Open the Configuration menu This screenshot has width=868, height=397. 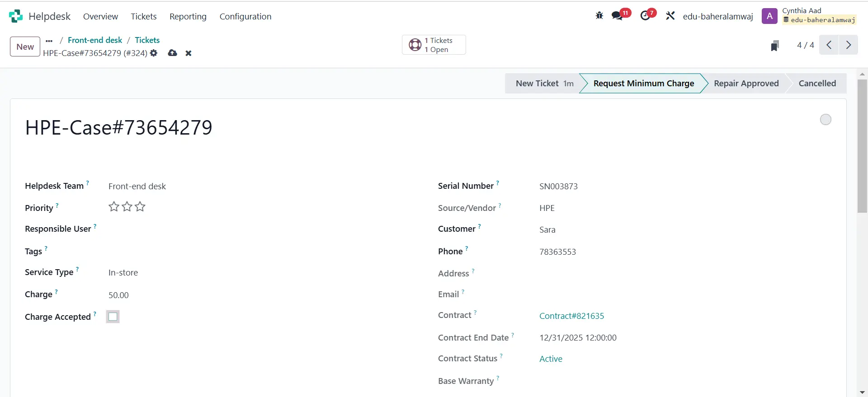tap(245, 16)
